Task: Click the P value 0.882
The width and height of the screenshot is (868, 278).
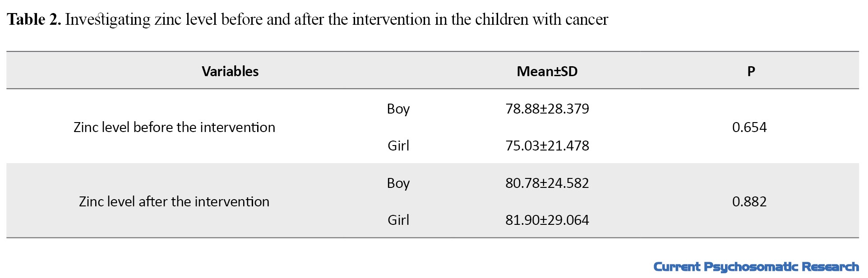Action: pos(749,201)
